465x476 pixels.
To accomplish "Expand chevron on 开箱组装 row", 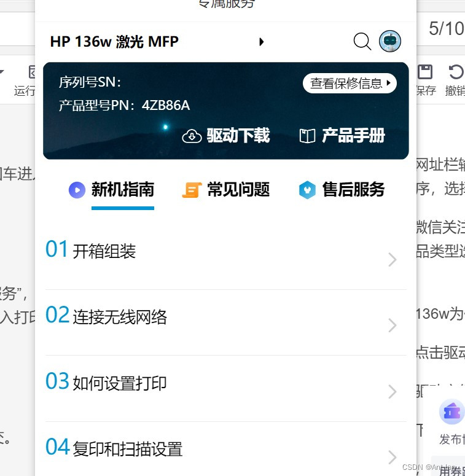I will tap(393, 260).
